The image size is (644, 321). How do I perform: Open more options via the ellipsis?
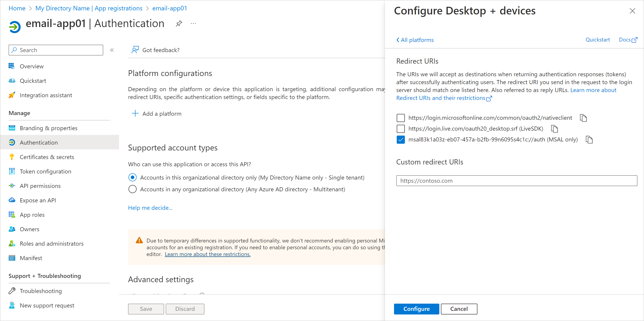tap(193, 23)
